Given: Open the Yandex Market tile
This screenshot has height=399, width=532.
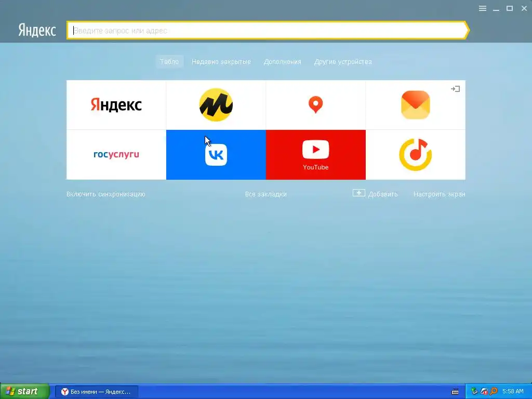Looking at the screenshot, I should click(x=216, y=105).
